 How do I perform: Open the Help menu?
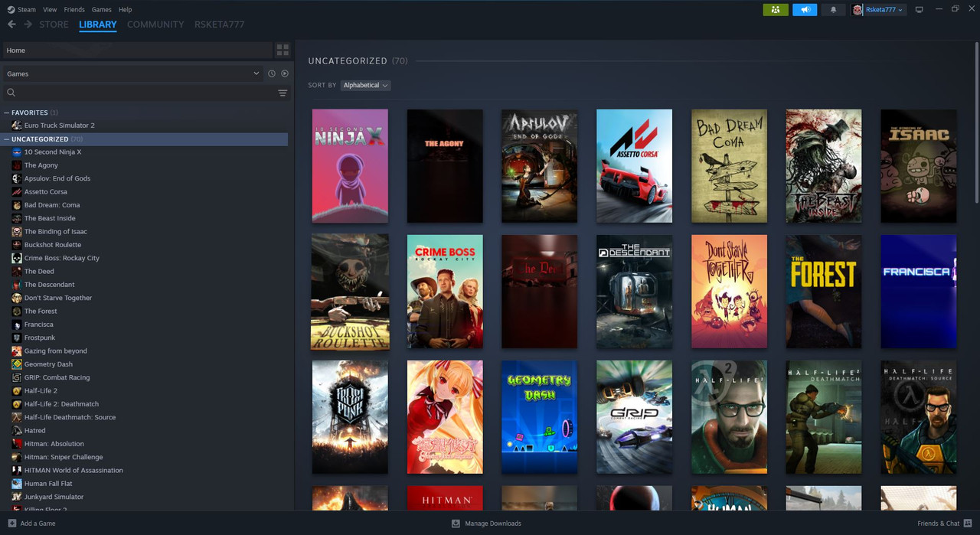coord(126,10)
